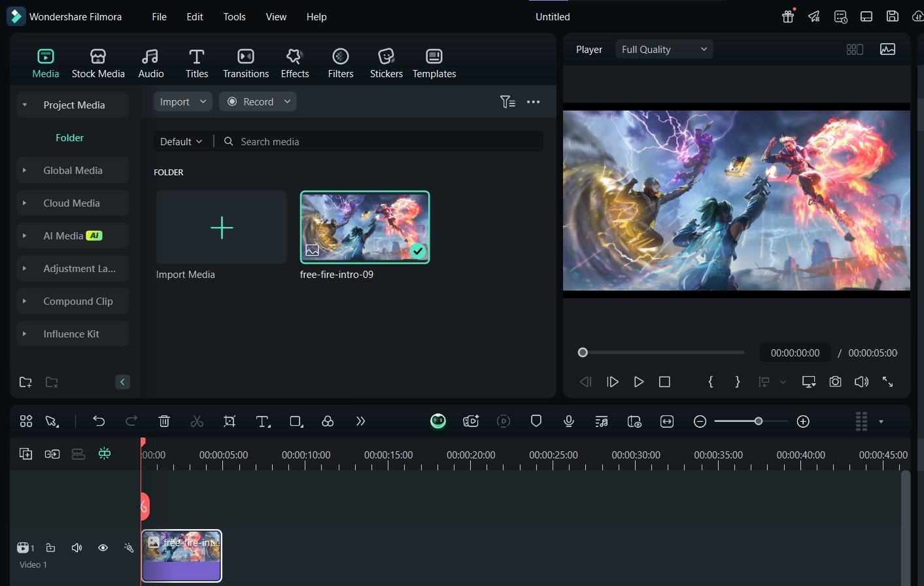Image resolution: width=924 pixels, height=586 pixels.
Task: Mute the Video 1 track
Action: (77, 547)
